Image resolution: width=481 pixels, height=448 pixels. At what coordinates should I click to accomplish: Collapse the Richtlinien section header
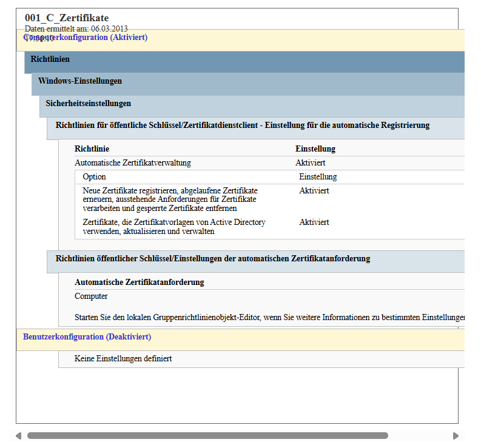244,62
